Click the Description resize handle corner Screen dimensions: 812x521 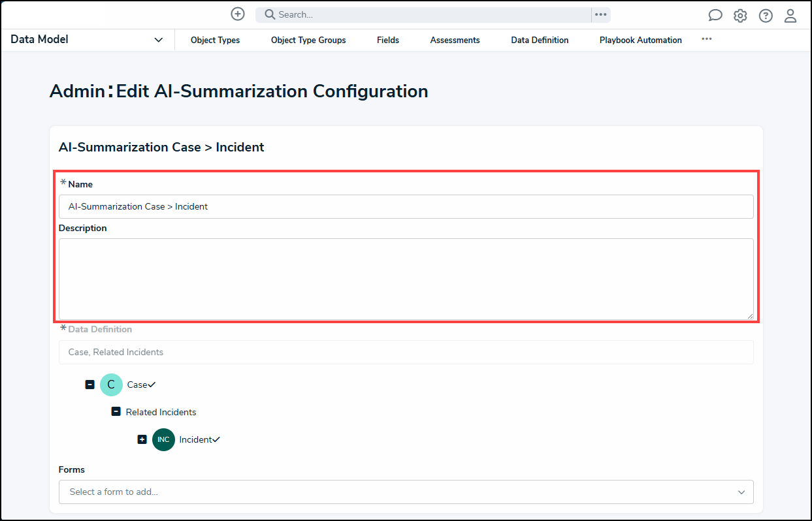coord(749,315)
